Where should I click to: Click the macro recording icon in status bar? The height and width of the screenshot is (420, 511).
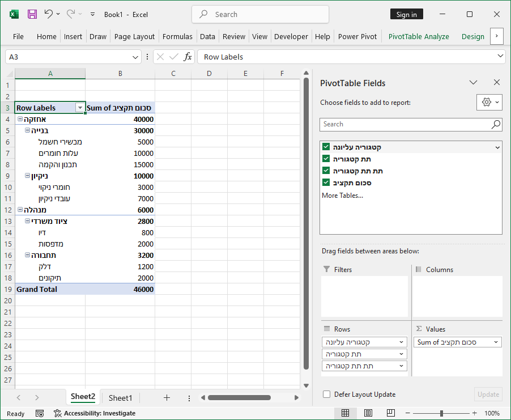point(40,413)
